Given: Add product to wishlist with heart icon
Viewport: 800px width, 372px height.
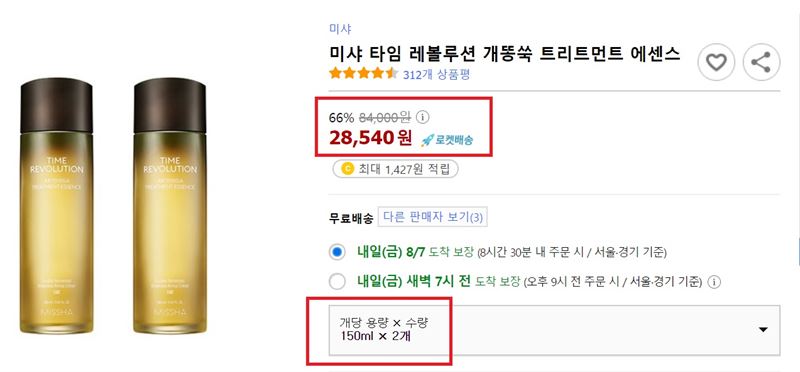Looking at the screenshot, I should click(x=716, y=62).
